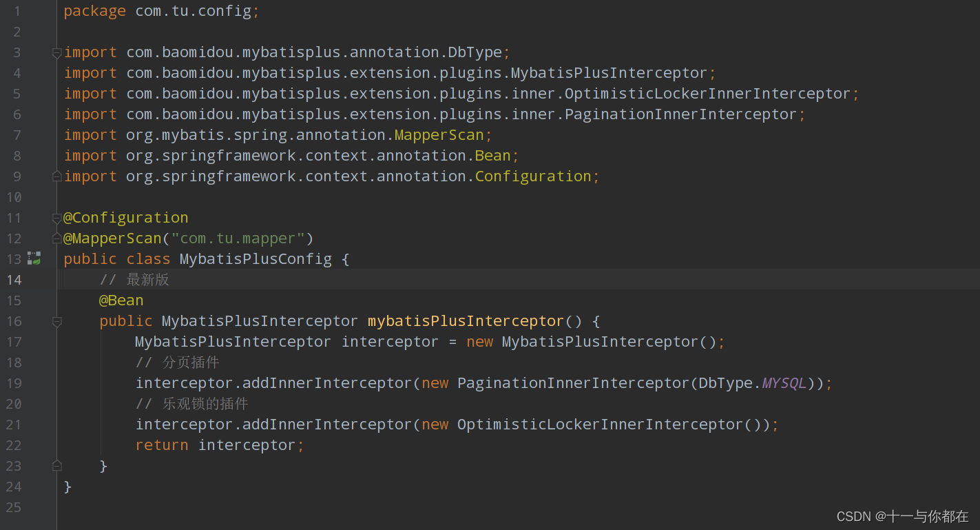Click the MybatisPlusConfig class name
The image size is (980, 530).
pyautogui.click(x=256, y=259)
